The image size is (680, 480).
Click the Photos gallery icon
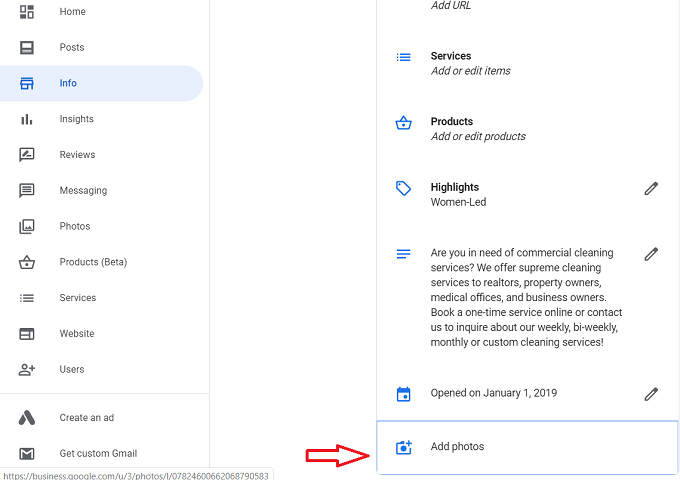pyautogui.click(x=27, y=226)
